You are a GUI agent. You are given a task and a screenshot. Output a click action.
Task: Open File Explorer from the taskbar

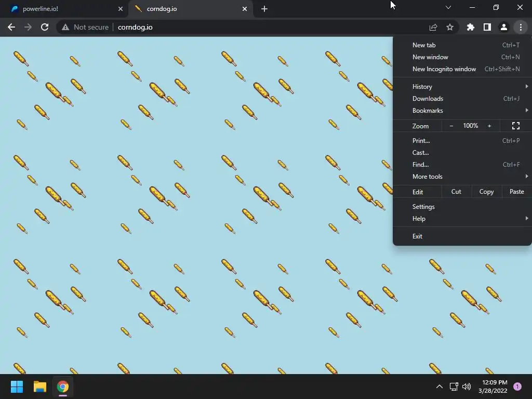(x=39, y=387)
